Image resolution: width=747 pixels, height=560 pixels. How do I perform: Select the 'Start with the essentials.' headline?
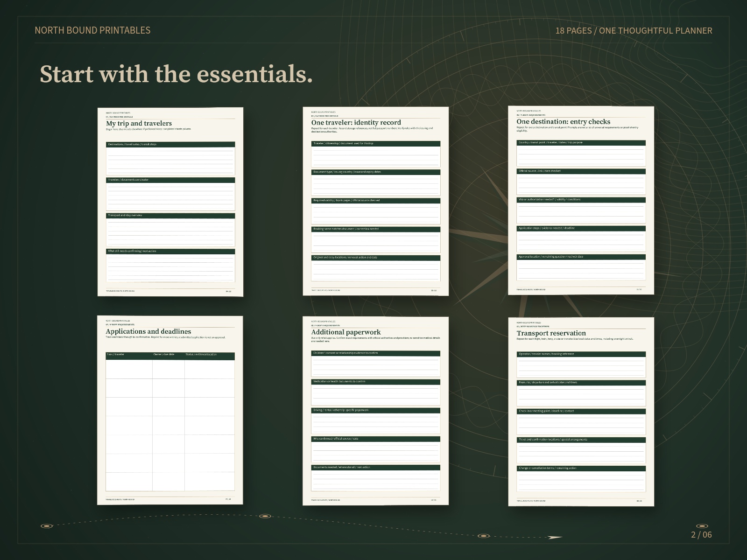click(x=176, y=74)
